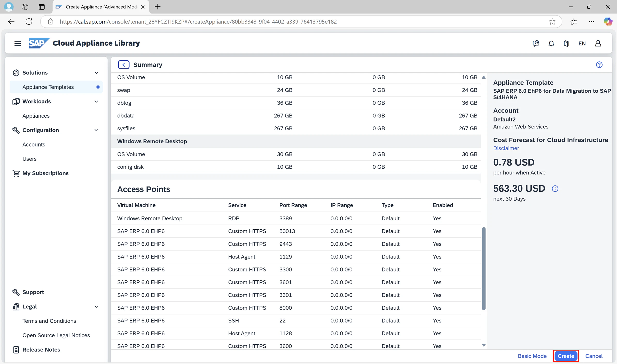Image resolution: width=617 pixels, height=364 pixels.
Task: Open the Disclaimer link
Action: coord(506,148)
